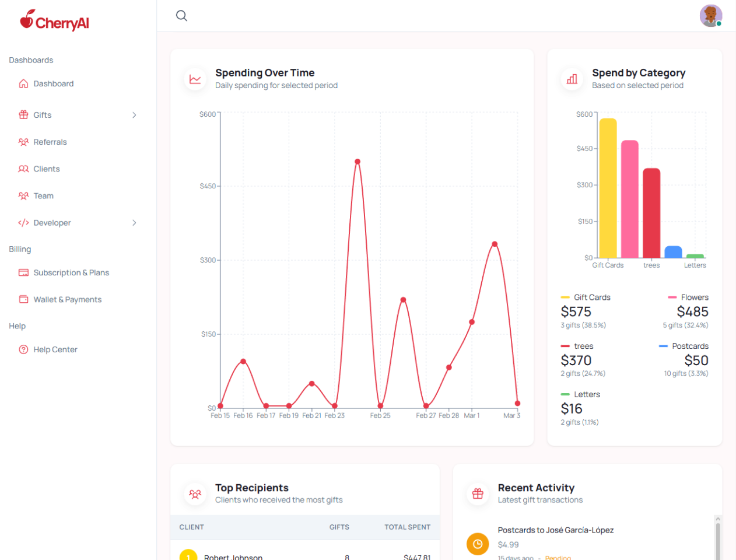Click the Spending Over Time line chart icon
This screenshot has width=736, height=560.
click(195, 79)
